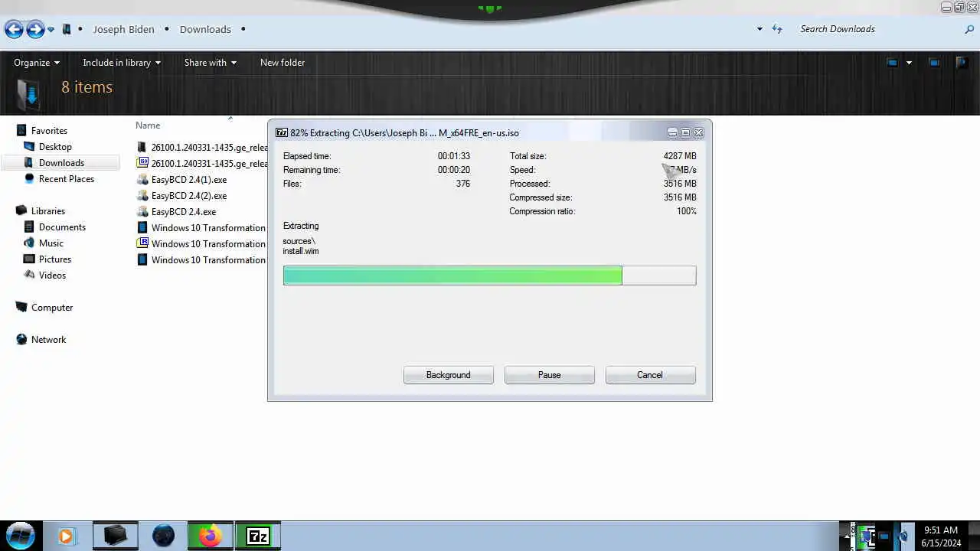Switch to Explorer black folder taskbar icon
Screen dimensions: 980x551
(x=116, y=536)
